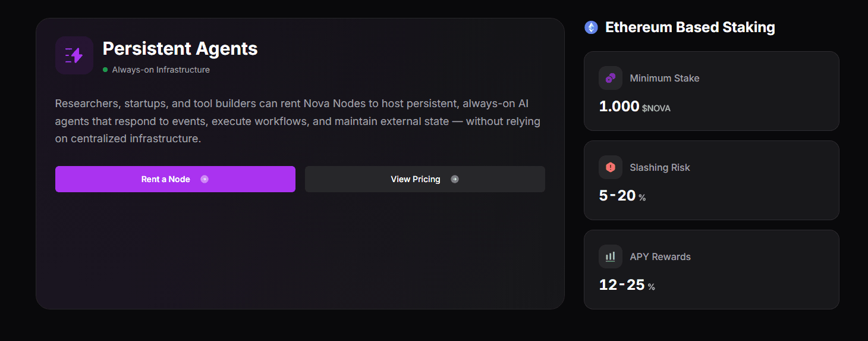The width and height of the screenshot is (868, 341).
Task: Click the Persistent Agents heading
Action: pos(180,48)
